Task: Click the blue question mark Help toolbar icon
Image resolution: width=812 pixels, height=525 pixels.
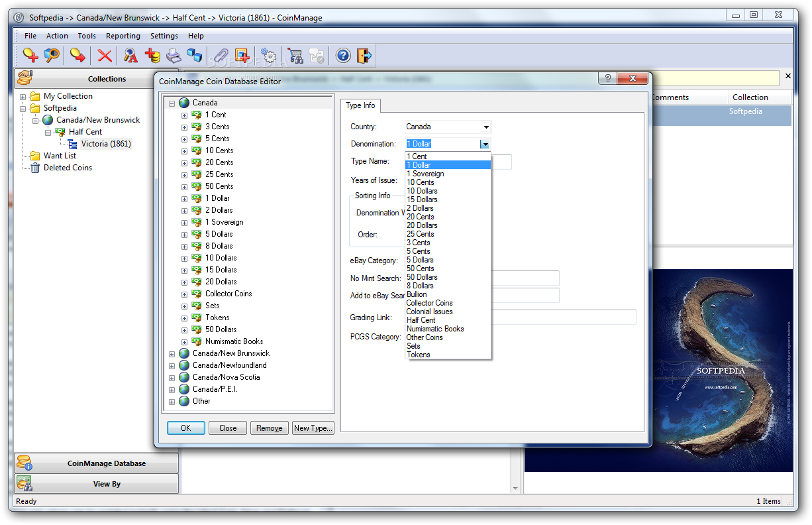Action: [343, 56]
